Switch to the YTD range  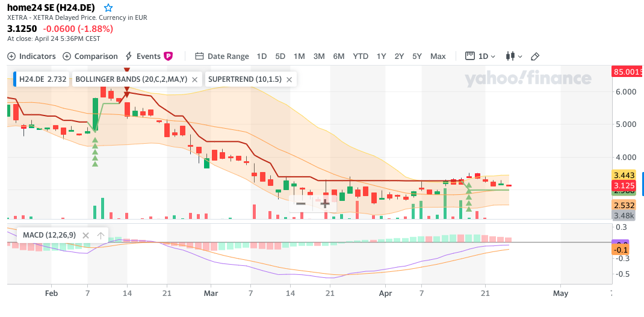361,56
